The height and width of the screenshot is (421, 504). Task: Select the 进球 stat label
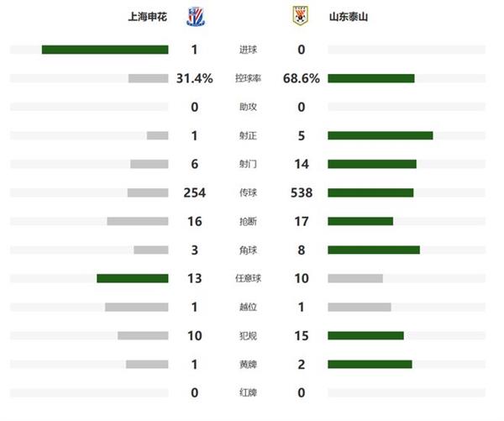coord(248,50)
